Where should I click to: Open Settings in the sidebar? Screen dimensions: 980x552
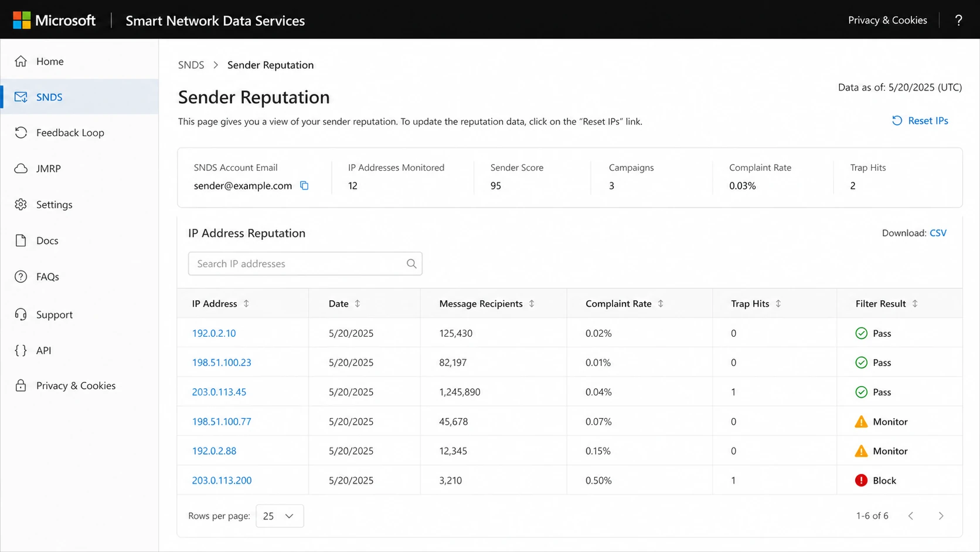point(80,204)
